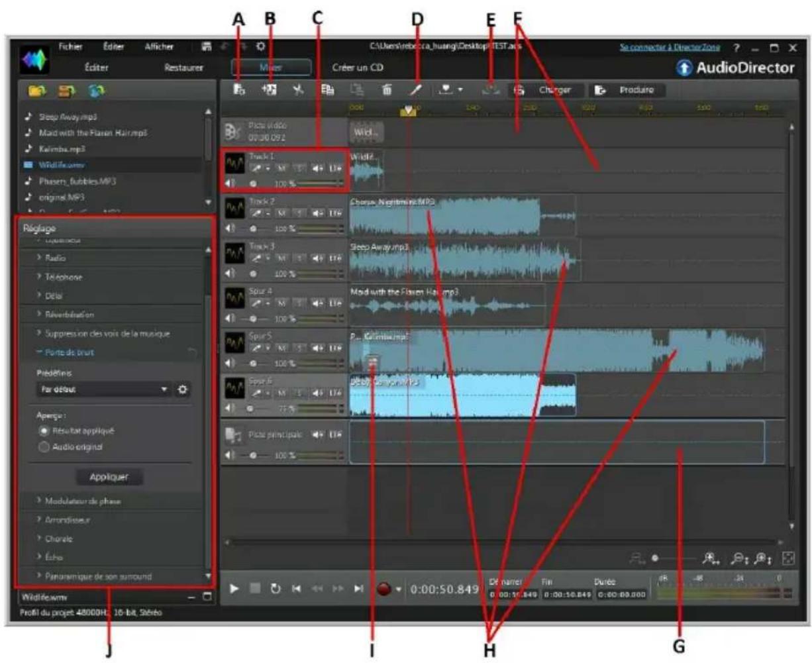812x663 pixels.
Task: Click the Appliquer button
Action: 109,477
